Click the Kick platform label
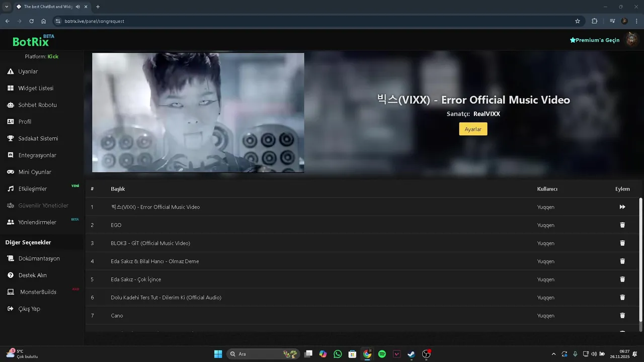Screen dimensions: 644x362 (x=53, y=56)
